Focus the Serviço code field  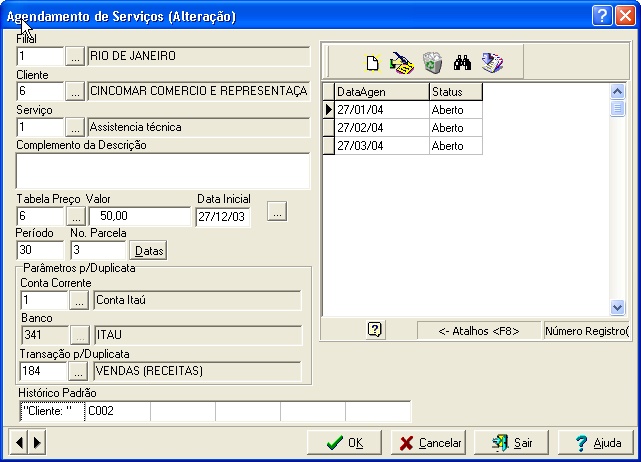(40, 127)
